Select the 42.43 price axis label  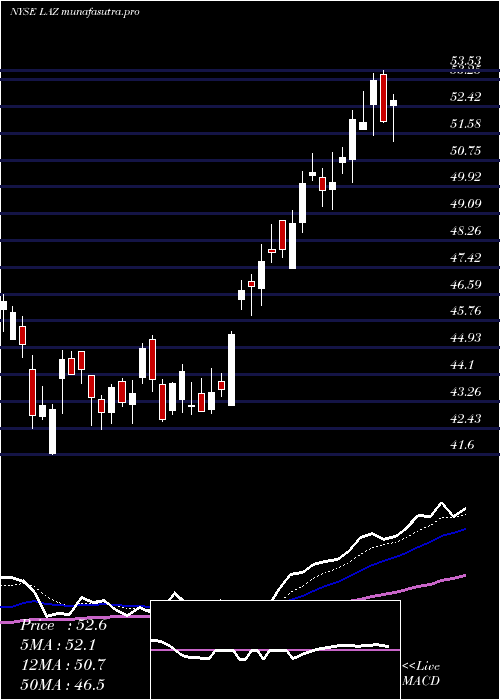click(466, 418)
